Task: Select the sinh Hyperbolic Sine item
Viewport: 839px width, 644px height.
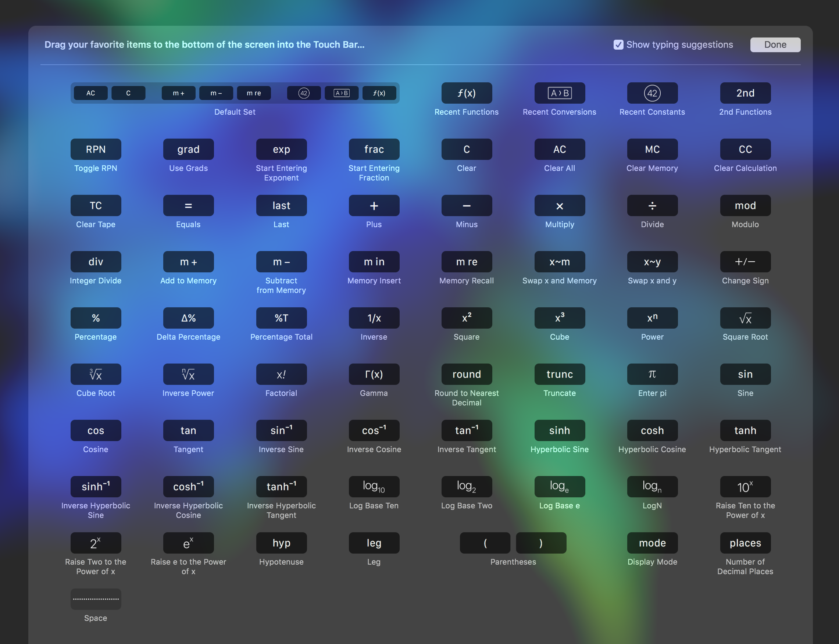Action: click(x=560, y=430)
